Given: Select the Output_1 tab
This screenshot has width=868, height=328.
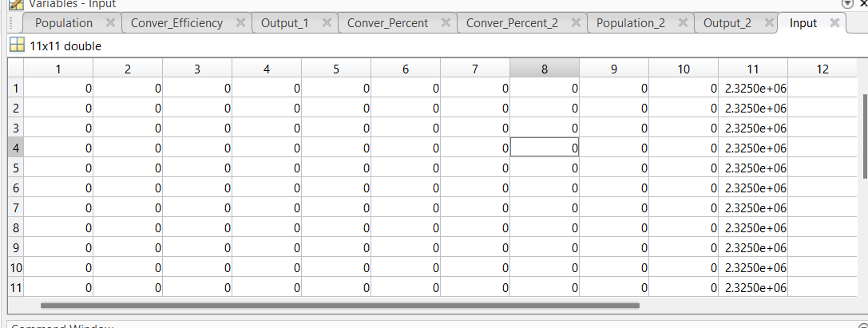Looking at the screenshot, I should pyautogui.click(x=284, y=23).
